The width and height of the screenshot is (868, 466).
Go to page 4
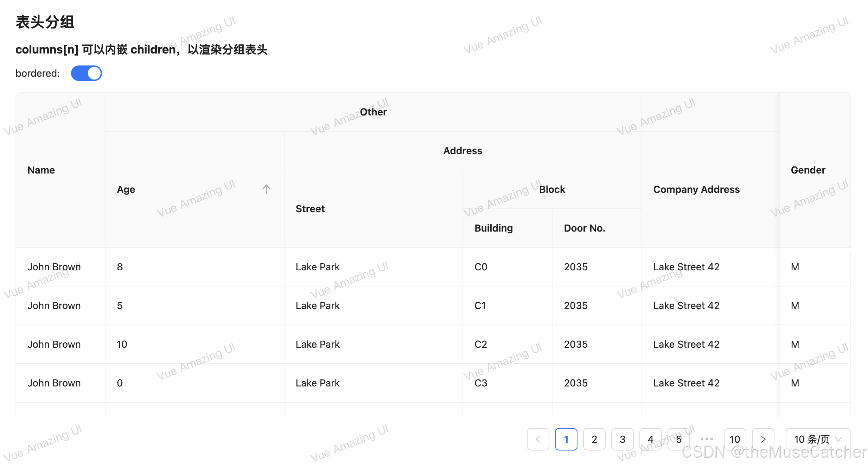(x=650, y=439)
